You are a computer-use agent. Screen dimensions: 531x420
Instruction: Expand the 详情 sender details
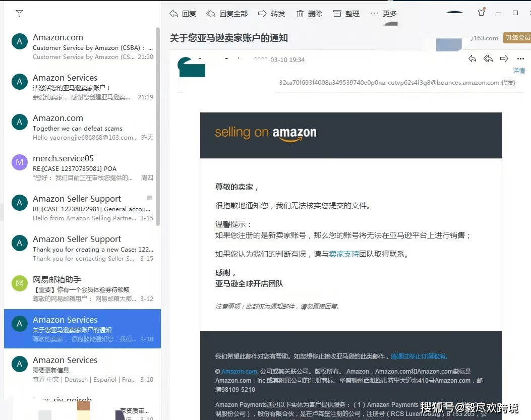519,70
